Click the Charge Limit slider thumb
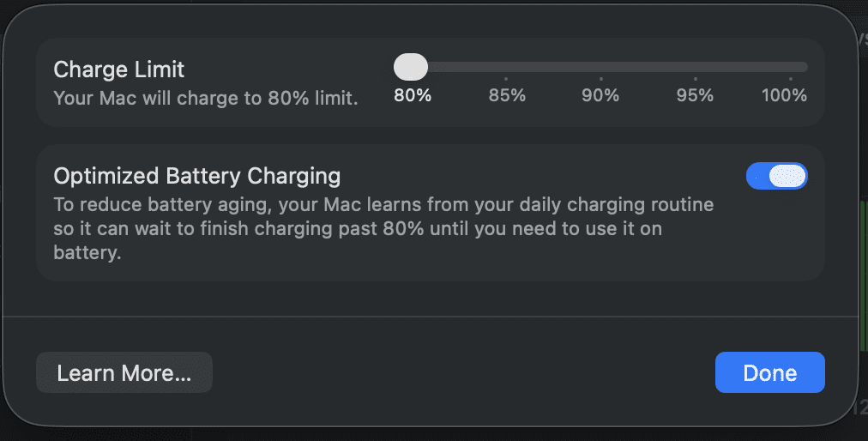 [x=411, y=67]
